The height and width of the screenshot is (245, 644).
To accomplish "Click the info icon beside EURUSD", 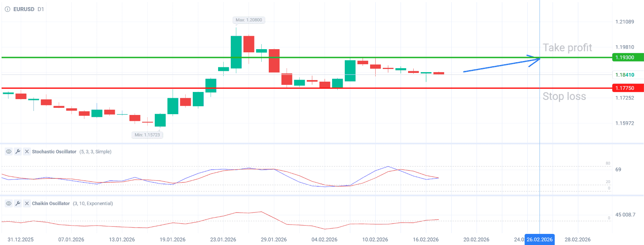I will [x=7, y=9].
